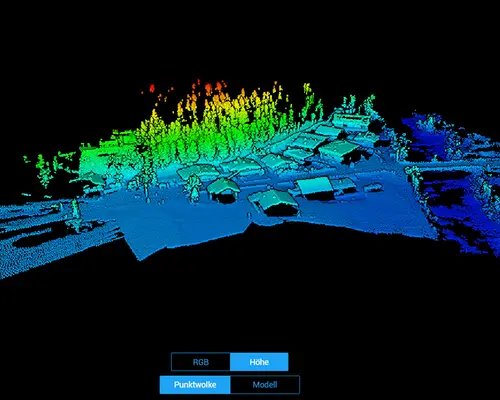
Task: Select the topmost building beside the cyan trees
Action: [350, 120]
